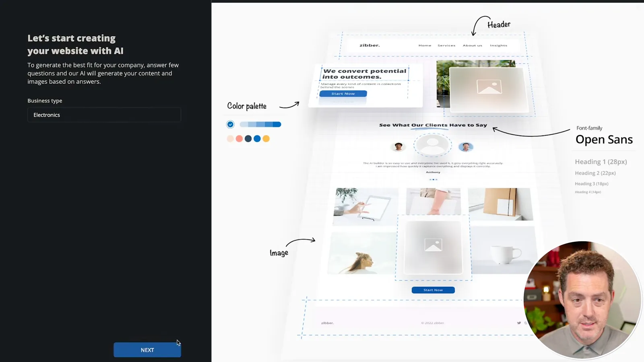Viewport: 644px width, 362px height.
Task: Click the right testimonial avatar
Action: [466, 147]
